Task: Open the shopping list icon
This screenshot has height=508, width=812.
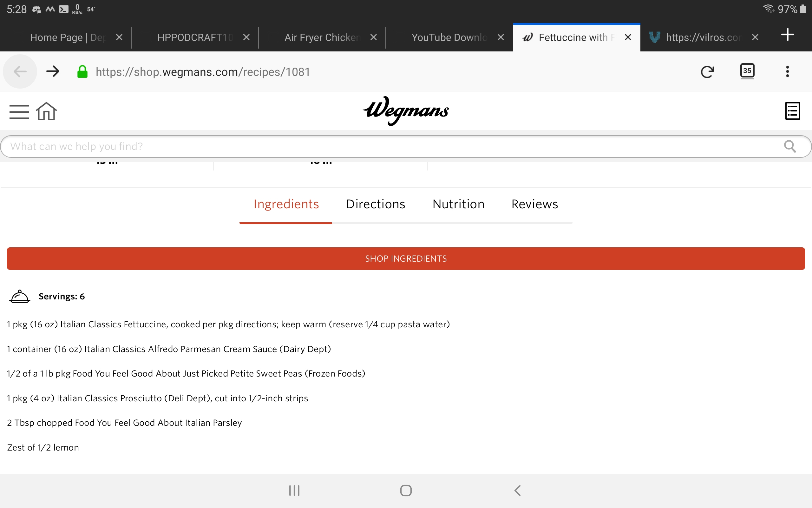Action: [793, 111]
